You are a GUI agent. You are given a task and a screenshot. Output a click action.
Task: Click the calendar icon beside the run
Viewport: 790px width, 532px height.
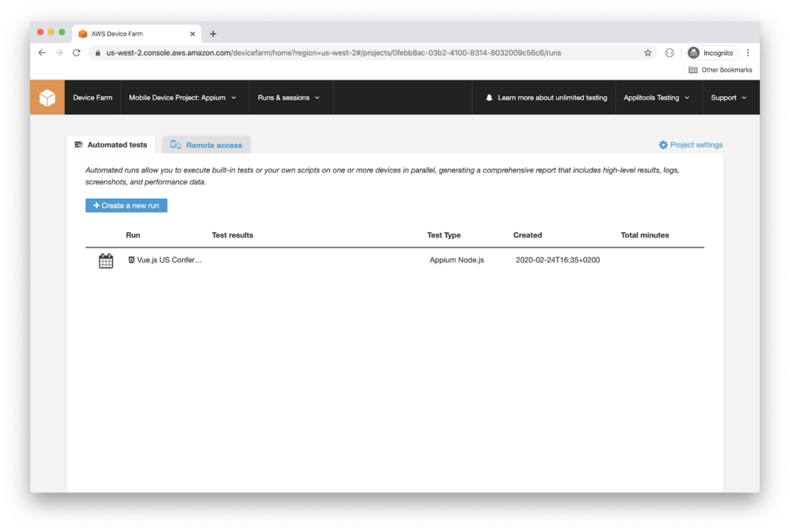pos(106,261)
